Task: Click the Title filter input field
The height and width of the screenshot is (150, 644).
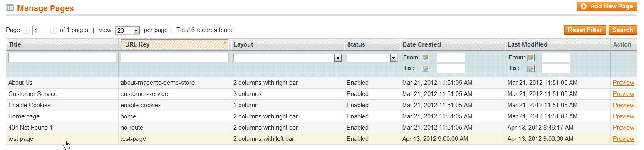Action: click(62, 58)
